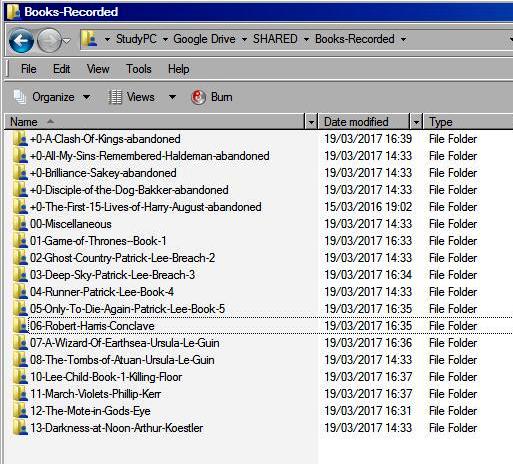Screen dimensions: 513x464
Task: Select StudyPC in the address breadcrumb
Action: (136, 39)
